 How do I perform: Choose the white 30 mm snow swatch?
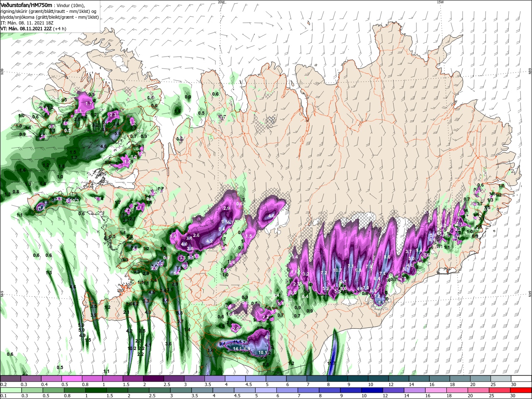pyautogui.click(x=522, y=379)
